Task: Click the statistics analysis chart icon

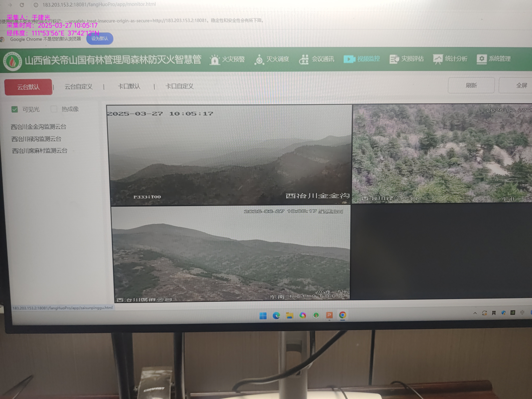Action: (438, 59)
